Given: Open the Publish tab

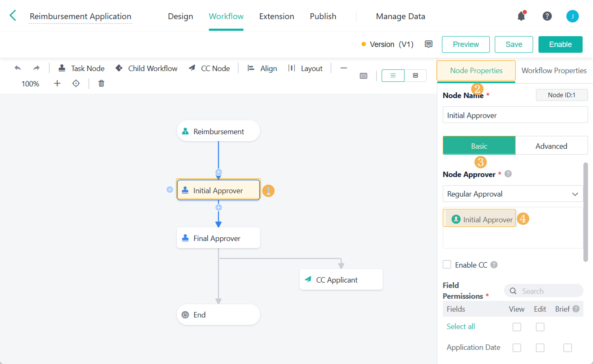Looking at the screenshot, I should tap(323, 16).
